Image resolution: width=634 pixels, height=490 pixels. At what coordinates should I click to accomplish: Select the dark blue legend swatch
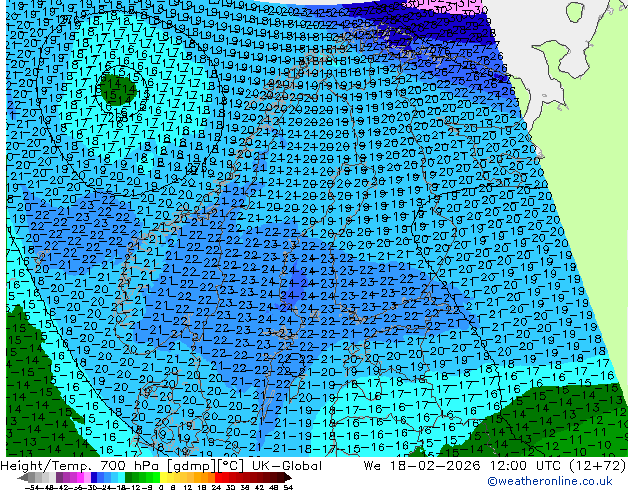click(94, 477)
